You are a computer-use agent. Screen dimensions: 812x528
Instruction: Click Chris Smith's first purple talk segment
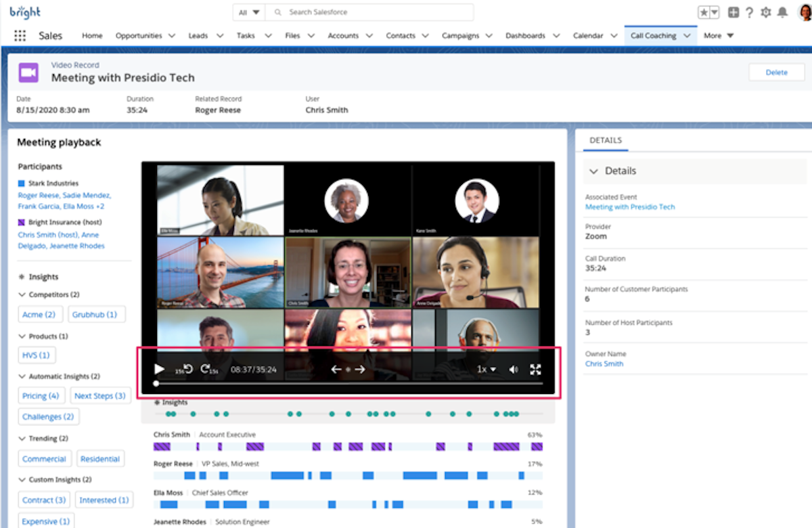point(162,447)
